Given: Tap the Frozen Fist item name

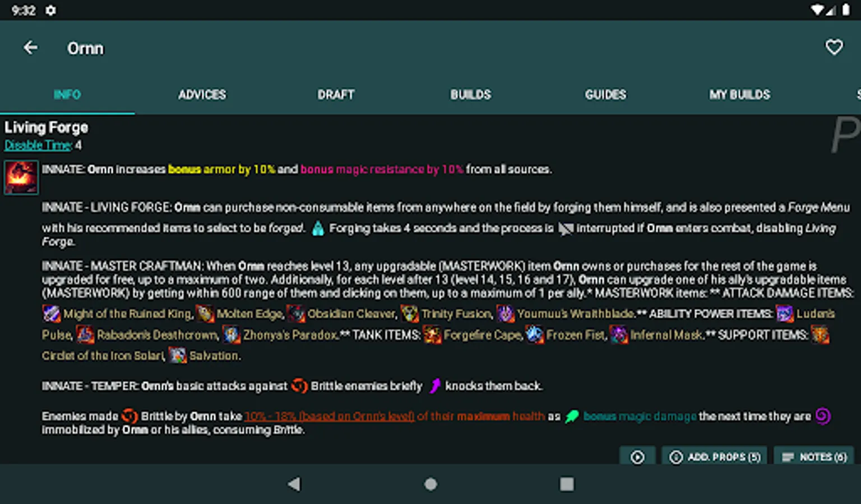Looking at the screenshot, I should click(x=577, y=335).
